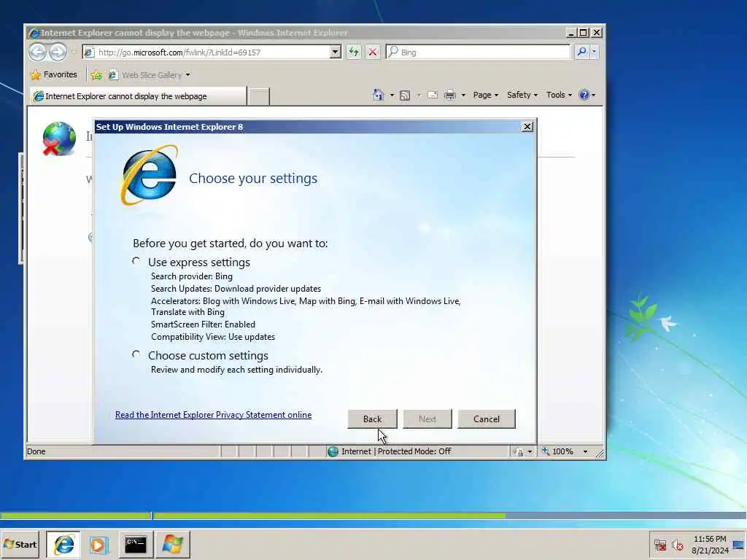This screenshot has height=560, width=747.
Task: Click the grayed Next button
Action: click(427, 419)
